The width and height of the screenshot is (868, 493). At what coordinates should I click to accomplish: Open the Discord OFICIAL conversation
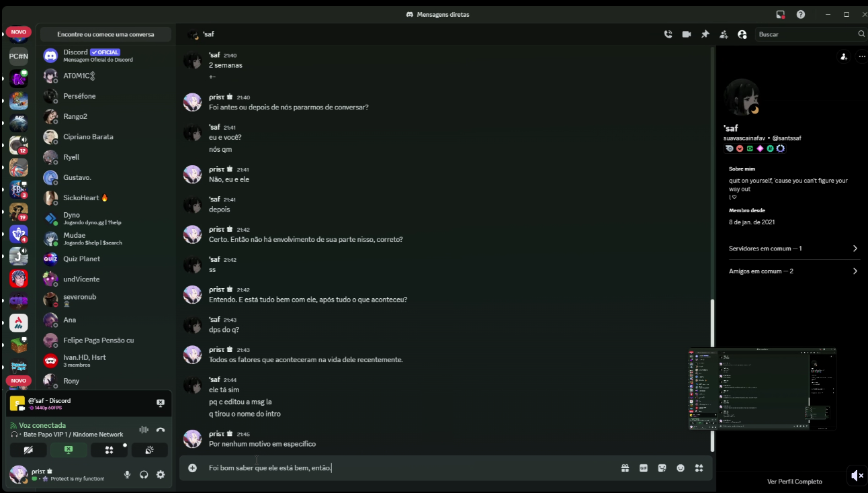pos(106,55)
